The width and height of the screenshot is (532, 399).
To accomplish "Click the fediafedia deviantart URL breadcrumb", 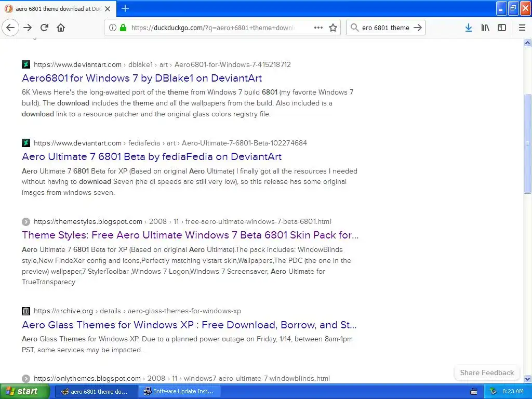I will [170, 143].
